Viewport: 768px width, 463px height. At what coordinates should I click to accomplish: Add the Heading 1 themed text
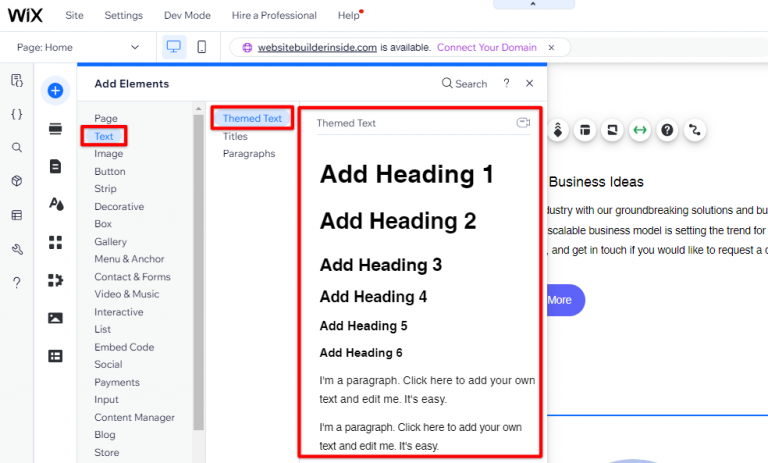[406, 175]
